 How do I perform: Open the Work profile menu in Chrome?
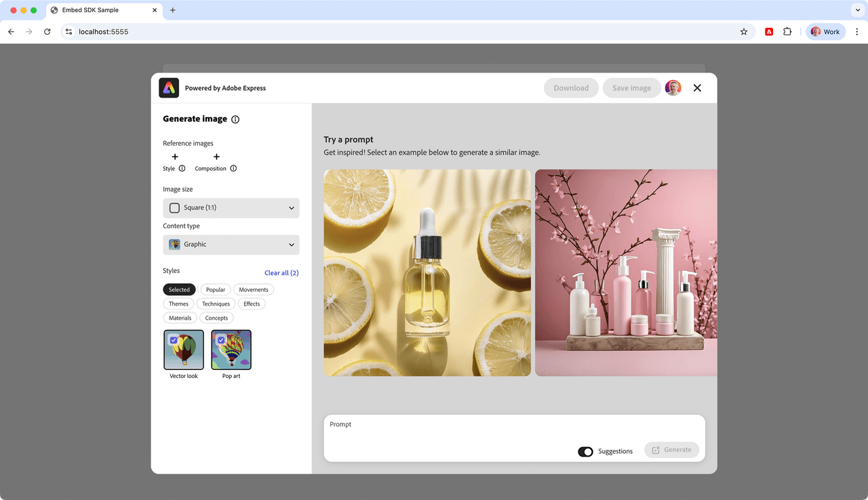point(825,32)
